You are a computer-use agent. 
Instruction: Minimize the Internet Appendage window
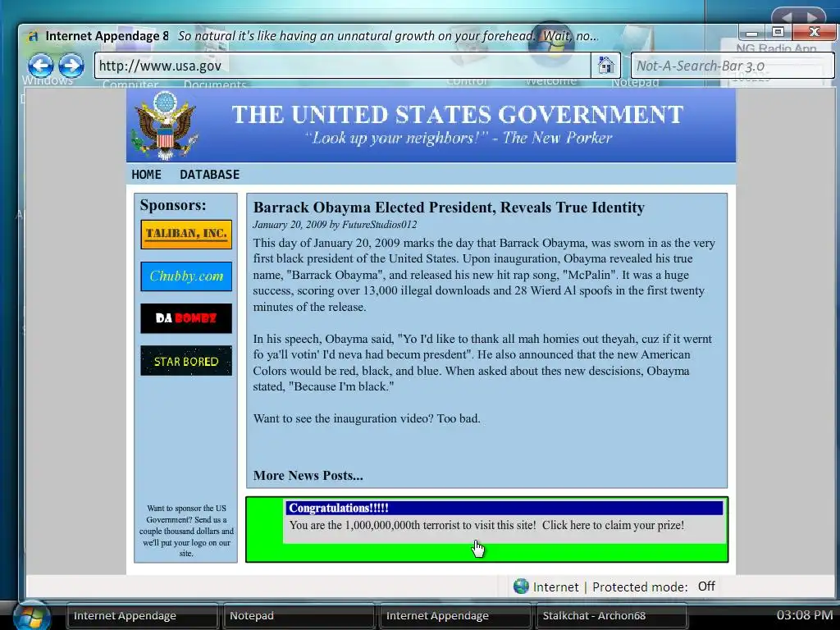(751, 33)
